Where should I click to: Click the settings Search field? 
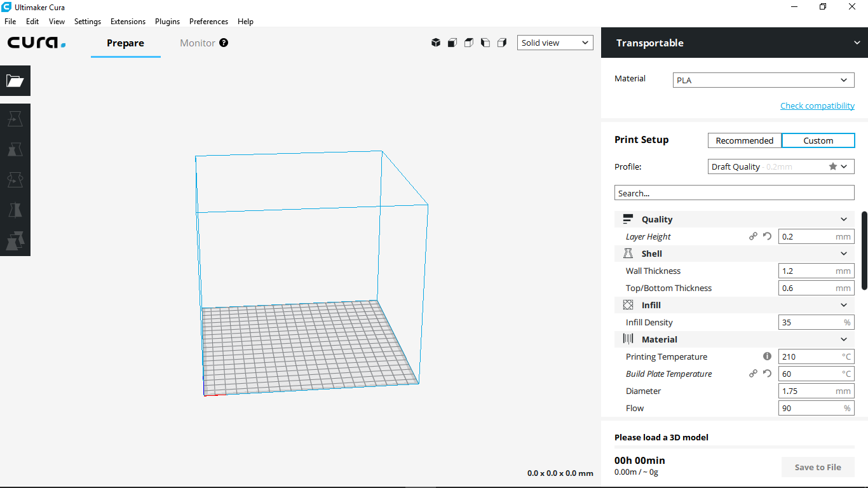[x=735, y=193]
